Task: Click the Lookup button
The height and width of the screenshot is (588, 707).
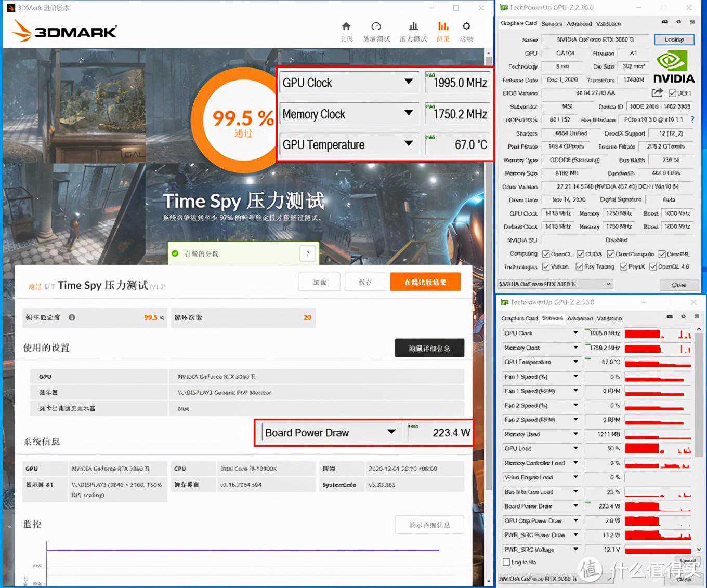Action: pyautogui.click(x=674, y=39)
